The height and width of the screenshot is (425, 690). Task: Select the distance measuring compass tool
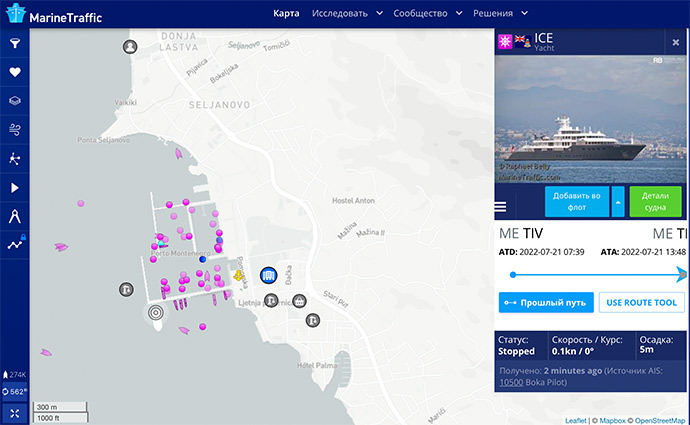(14, 216)
